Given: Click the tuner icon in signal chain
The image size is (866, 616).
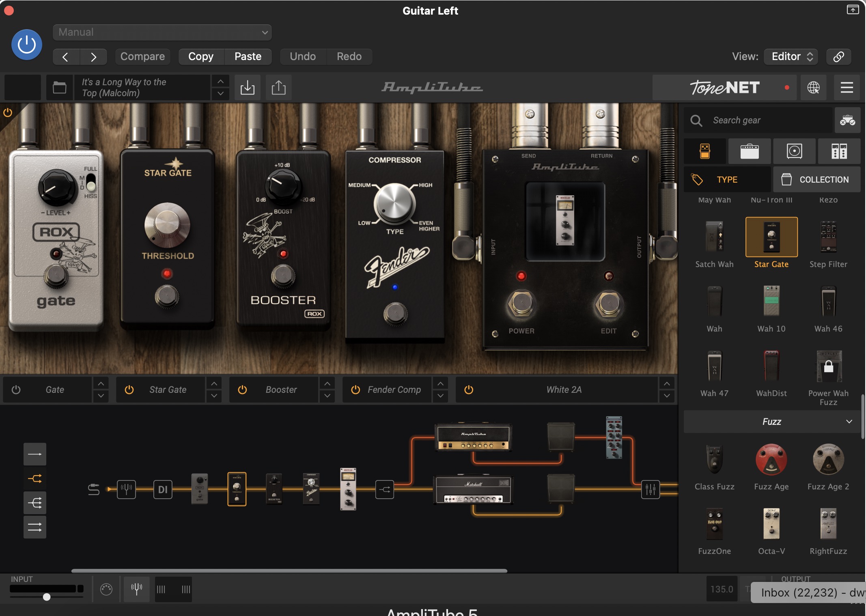Looking at the screenshot, I should (126, 489).
